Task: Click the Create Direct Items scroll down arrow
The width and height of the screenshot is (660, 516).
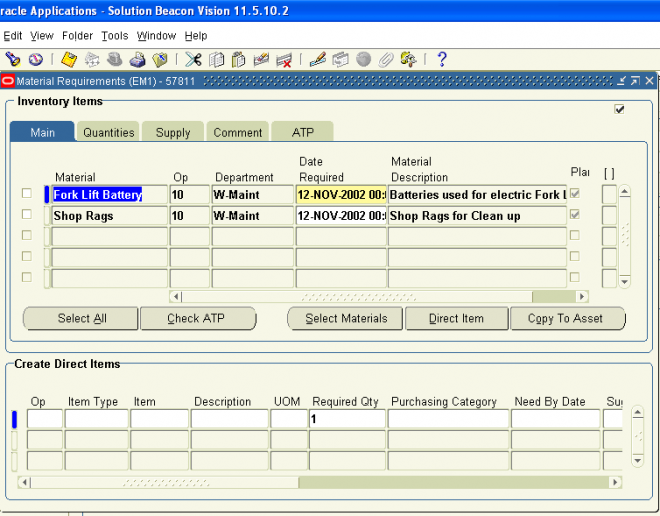Action: [x=638, y=460]
